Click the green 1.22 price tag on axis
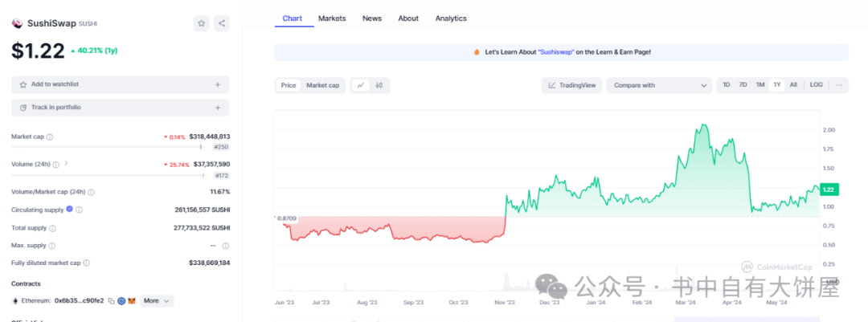This screenshot has height=322, width=868. 830,190
